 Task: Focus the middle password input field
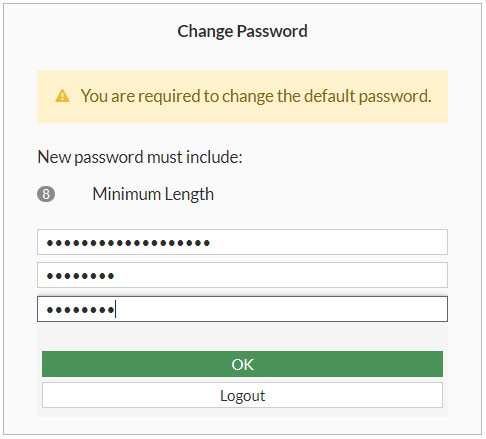point(242,275)
